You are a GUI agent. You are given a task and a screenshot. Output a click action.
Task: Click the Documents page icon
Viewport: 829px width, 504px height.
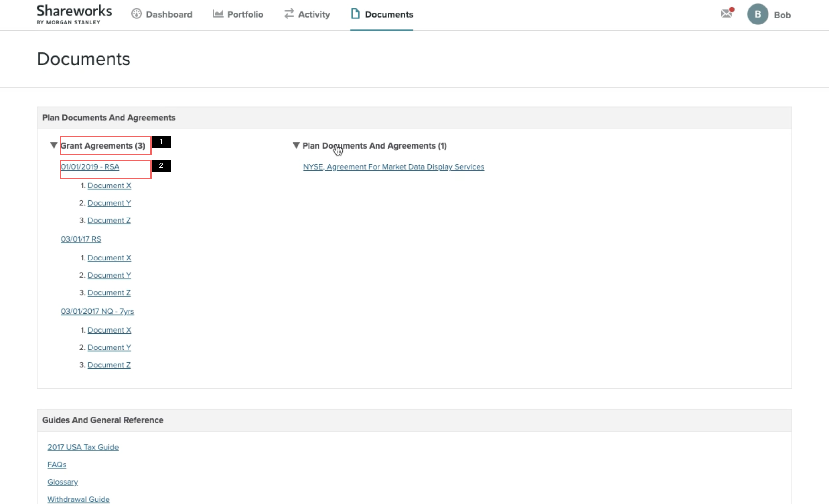tap(355, 14)
